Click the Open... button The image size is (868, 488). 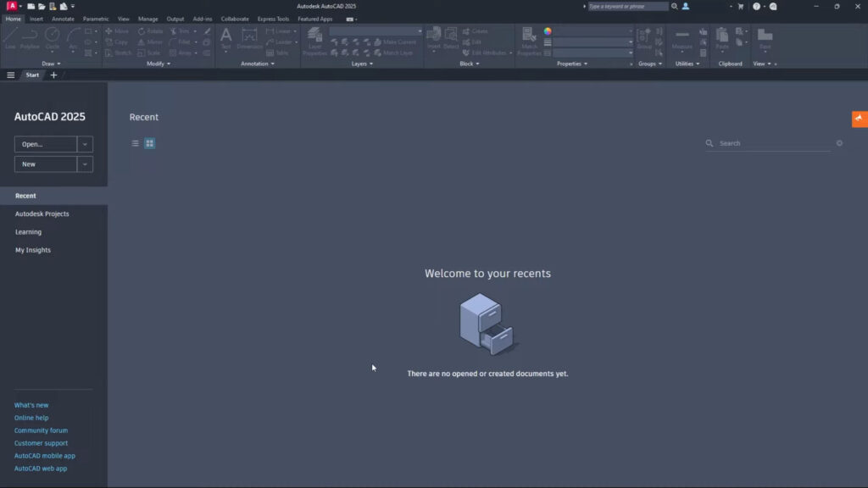[x=46, y=144]
